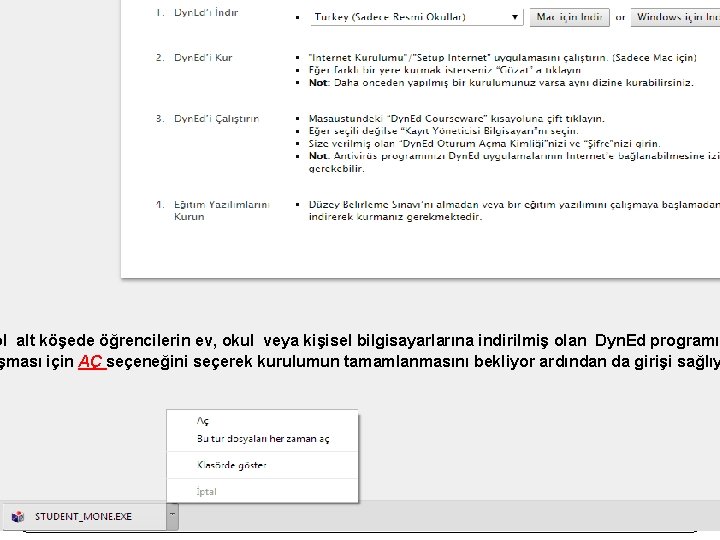This screenshot has width=720, height=540.
Task: Toggle the download item's arrow menu
Action: (x=172, y=517)
